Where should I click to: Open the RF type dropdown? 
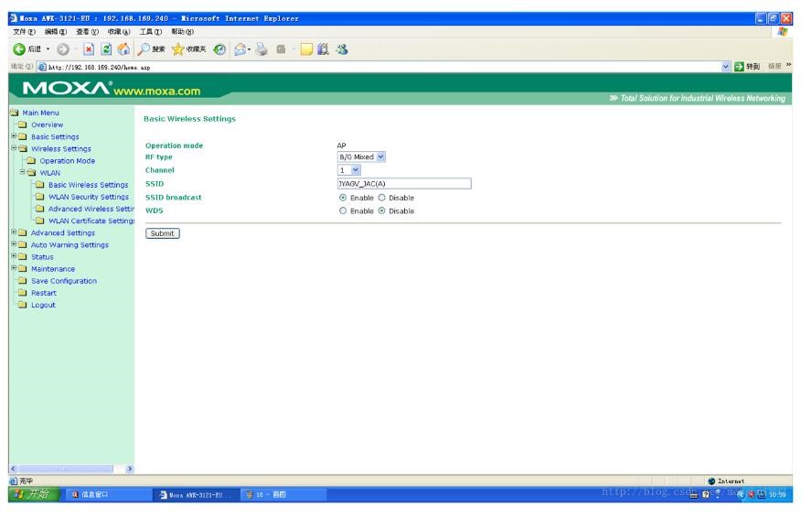coord(363,156)
